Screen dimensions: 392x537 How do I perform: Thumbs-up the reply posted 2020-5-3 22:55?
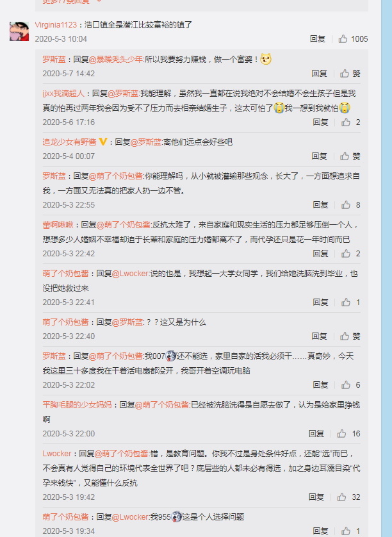(x=350, y=205)
